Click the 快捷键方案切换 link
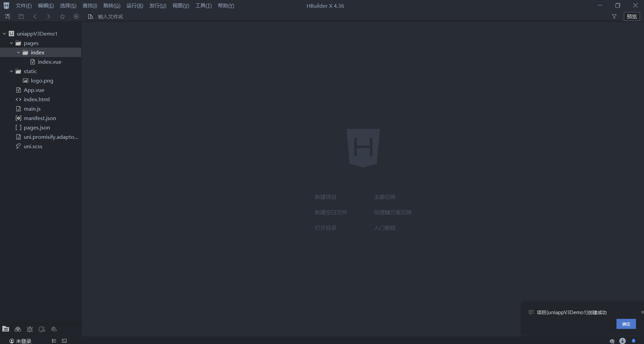Image resolution: width=644 pixels, height=344 pixels. click(x=393, y=212)
